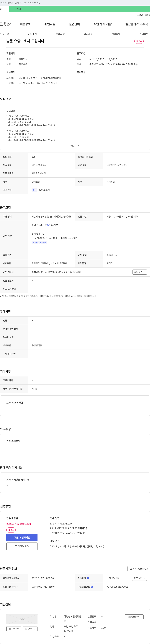
Task: Click the 운전면허증 preference value
Action: [37, 345]
